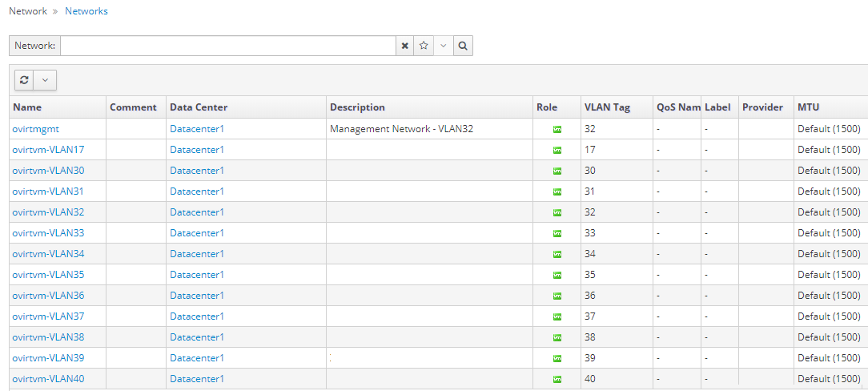Run the search with magnifier icon
Viewport: 868px width, 391px height.
(463, 46)
